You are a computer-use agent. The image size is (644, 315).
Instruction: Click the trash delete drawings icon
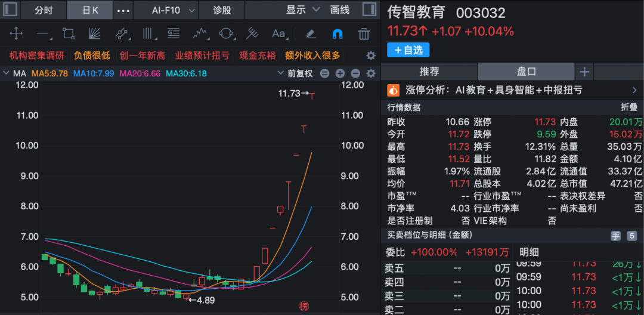(364, 33)
